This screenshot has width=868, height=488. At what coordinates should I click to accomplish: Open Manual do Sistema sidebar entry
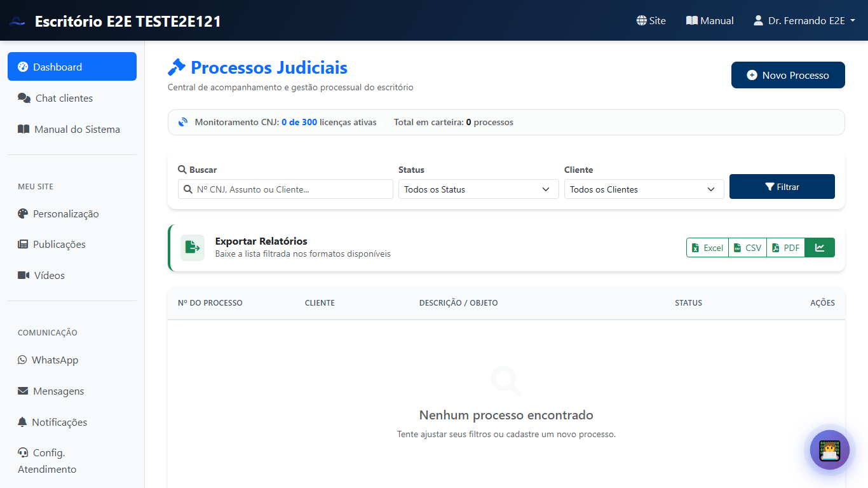coord(72,129)
